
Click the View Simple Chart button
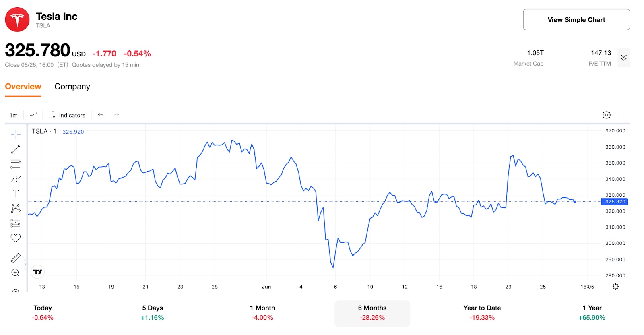(576, 19)
